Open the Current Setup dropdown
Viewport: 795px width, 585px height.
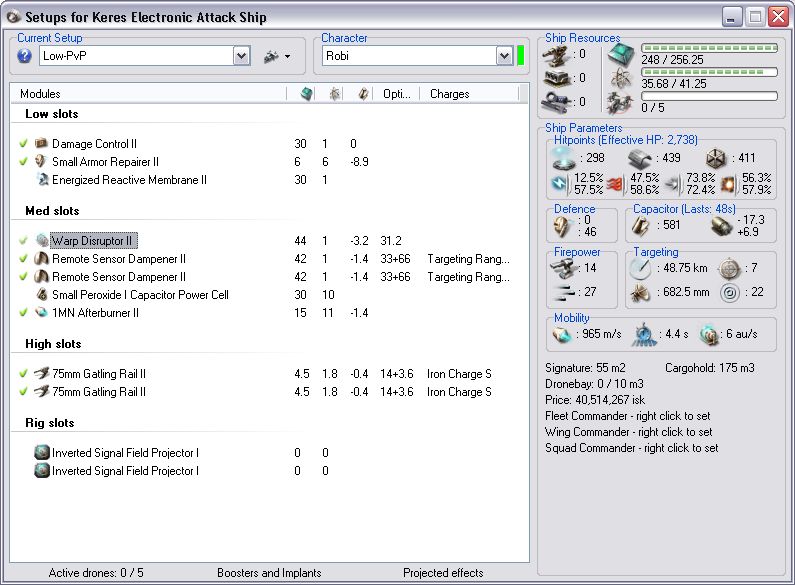pos(241,56)
